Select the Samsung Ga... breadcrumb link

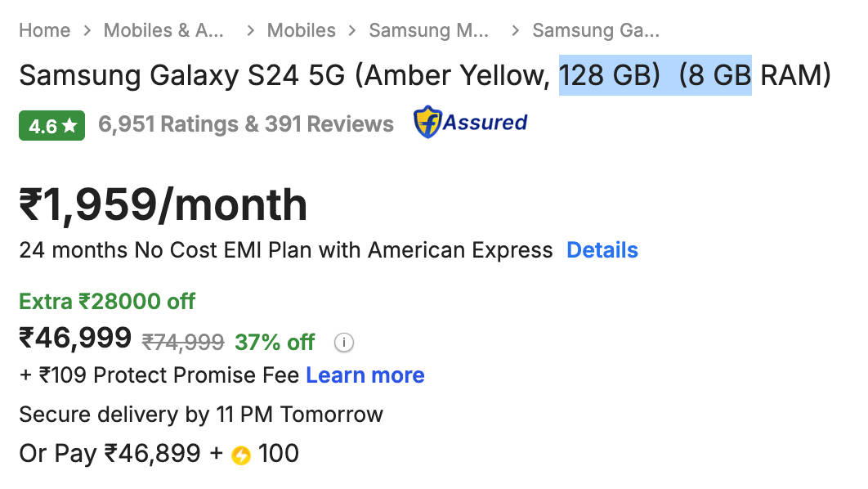[596, 31]
